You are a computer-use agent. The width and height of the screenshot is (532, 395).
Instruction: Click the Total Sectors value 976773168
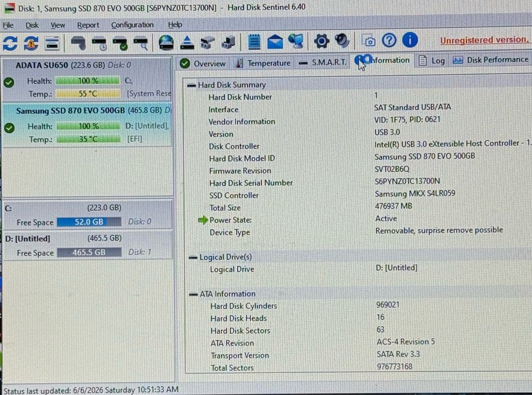coord(395,367)
